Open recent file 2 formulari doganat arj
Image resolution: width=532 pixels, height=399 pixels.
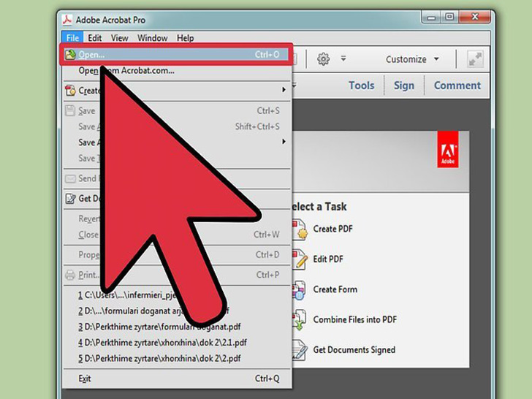coord(176,311)
